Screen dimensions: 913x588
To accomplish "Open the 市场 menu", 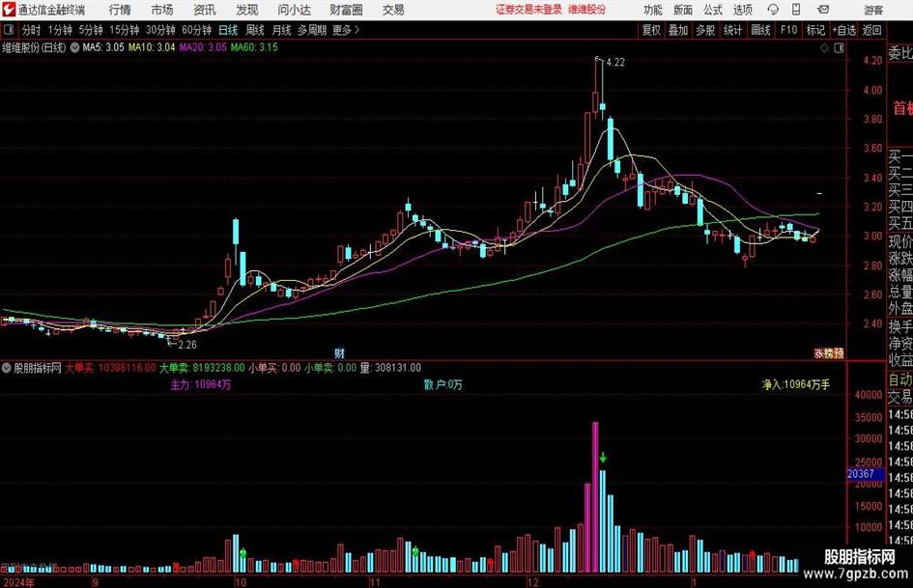I will [162, 10].
